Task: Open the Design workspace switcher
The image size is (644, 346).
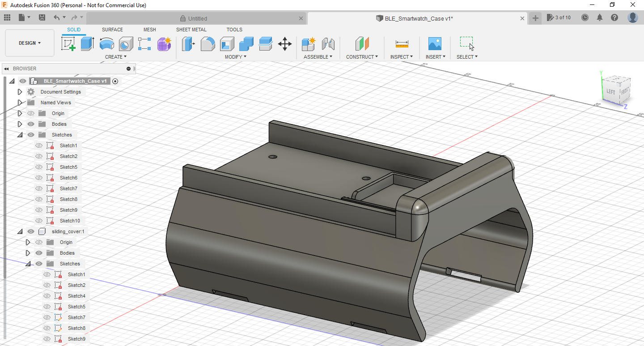Action: click(29, 43)
